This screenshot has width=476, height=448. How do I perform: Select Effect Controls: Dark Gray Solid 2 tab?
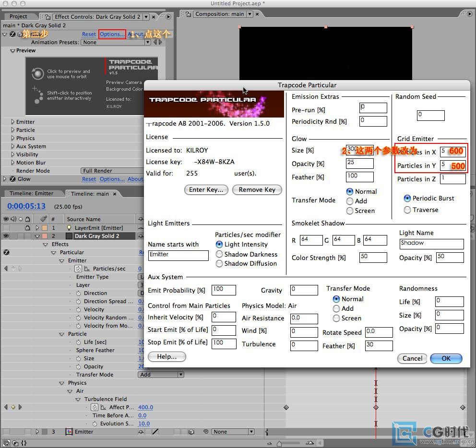coord(97,17)
